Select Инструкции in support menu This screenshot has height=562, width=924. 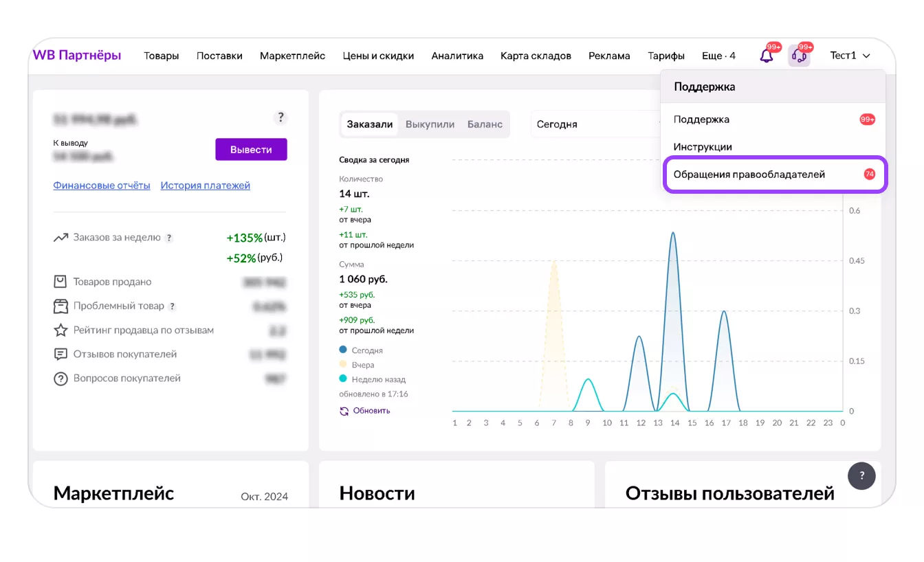(x=773, y=147)
